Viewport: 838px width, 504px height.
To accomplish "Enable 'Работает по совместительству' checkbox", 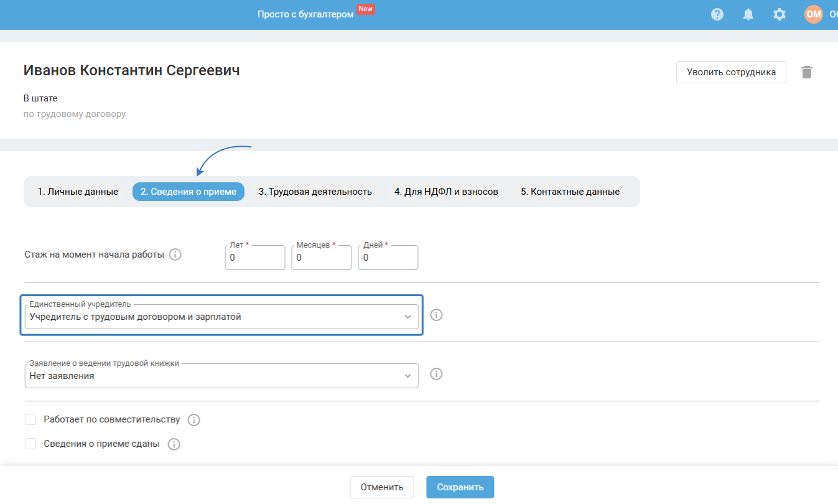I will tap(30, 420).
